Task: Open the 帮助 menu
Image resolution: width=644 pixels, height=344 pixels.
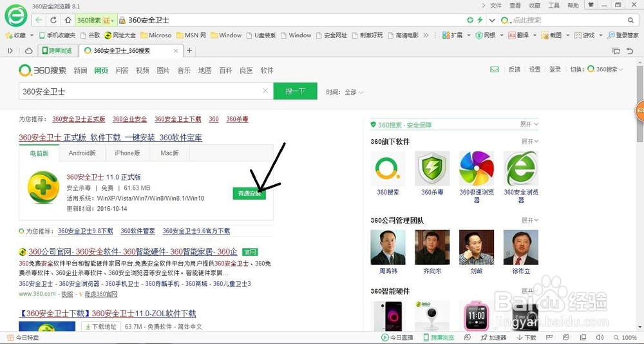Action: click(573, 6)
